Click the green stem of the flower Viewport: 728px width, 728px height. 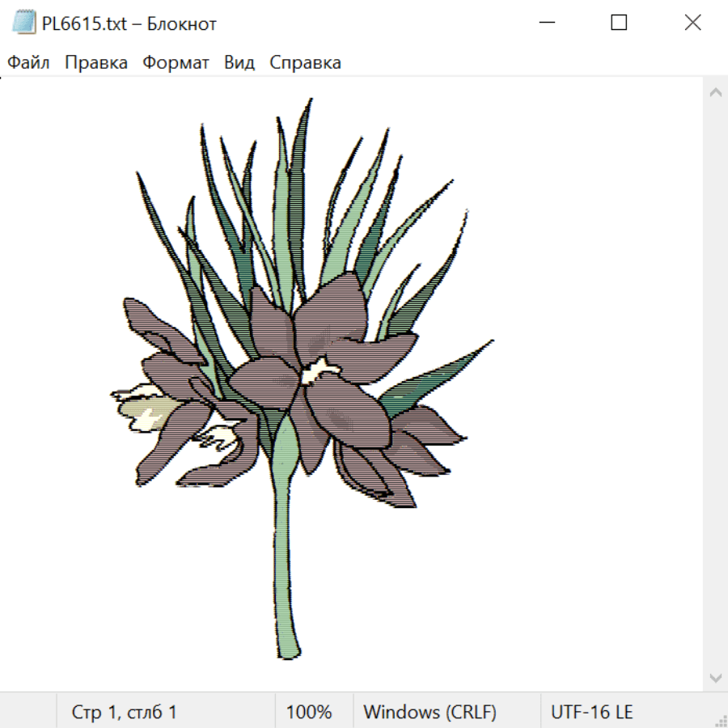pyautogui.click(x=286, y=566)
